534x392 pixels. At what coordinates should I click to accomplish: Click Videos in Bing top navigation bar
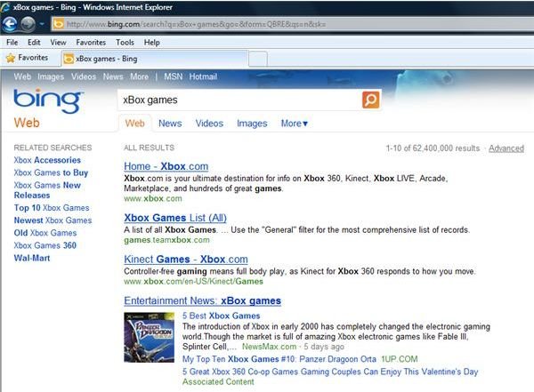click(84, 76)
